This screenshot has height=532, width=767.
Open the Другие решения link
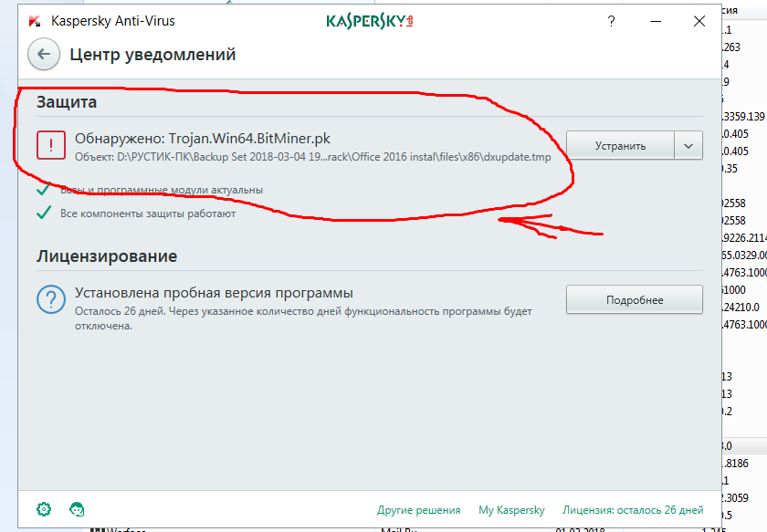click(419, 510)
